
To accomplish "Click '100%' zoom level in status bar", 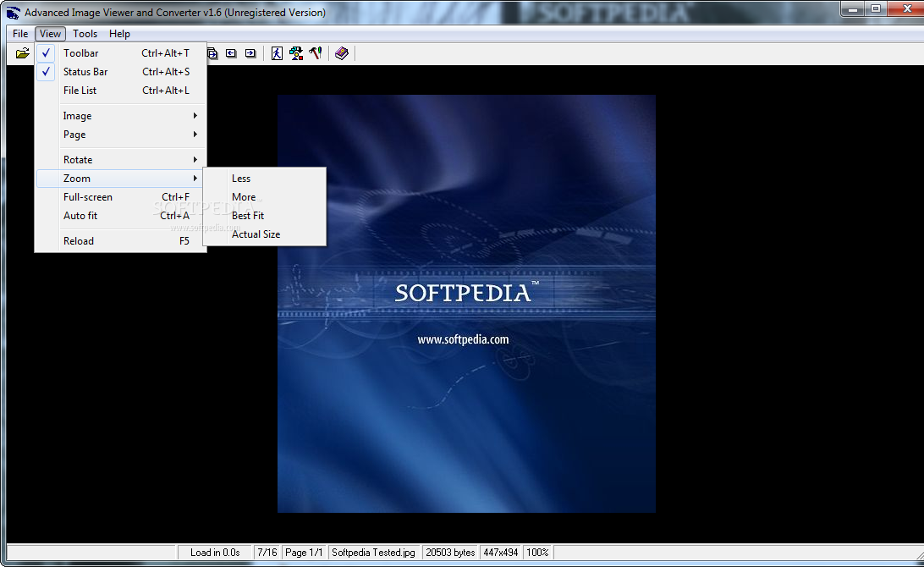I will 537,553.
